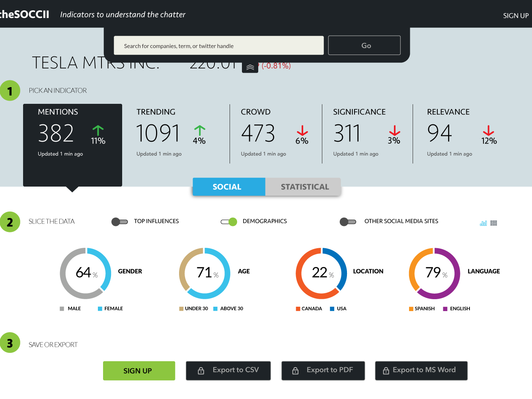Screen dimensions: 532x399
Task: Click the Female color swatch in Gender legend
Action: (100, 309)
